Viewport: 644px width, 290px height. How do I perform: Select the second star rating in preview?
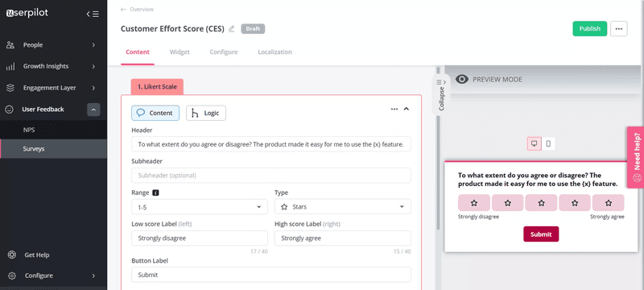click(508, 203)
